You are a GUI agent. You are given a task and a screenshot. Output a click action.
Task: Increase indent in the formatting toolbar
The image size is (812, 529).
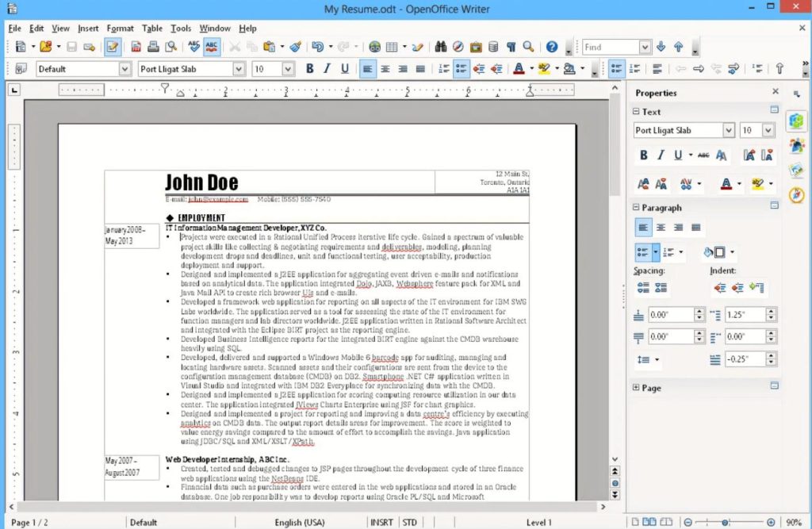click(x=496, y=69)
